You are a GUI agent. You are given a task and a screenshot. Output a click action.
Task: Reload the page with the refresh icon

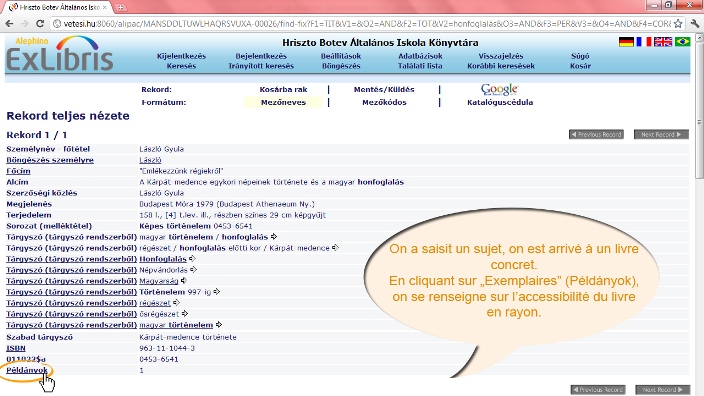point(40,23)
